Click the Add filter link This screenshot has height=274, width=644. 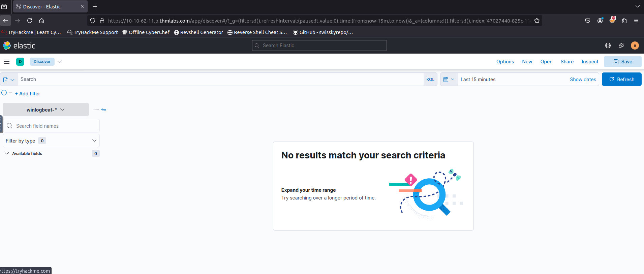click(28, 94)
